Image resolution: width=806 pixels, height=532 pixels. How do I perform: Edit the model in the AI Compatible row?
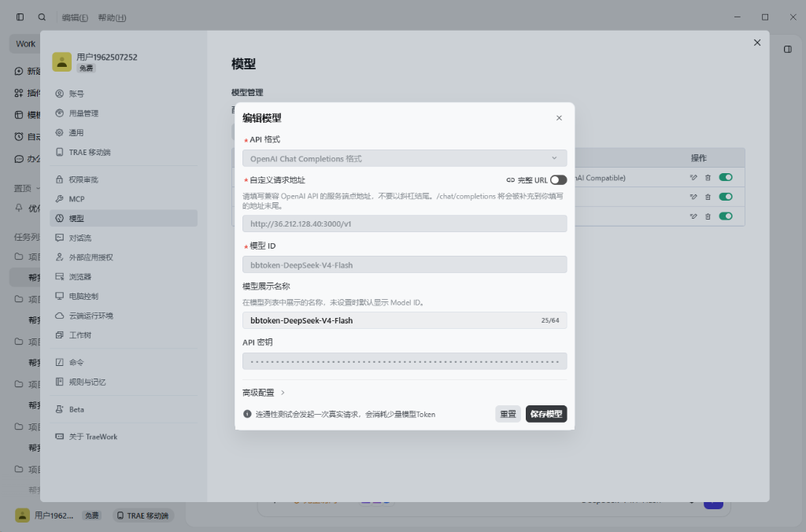coord(693,177)
